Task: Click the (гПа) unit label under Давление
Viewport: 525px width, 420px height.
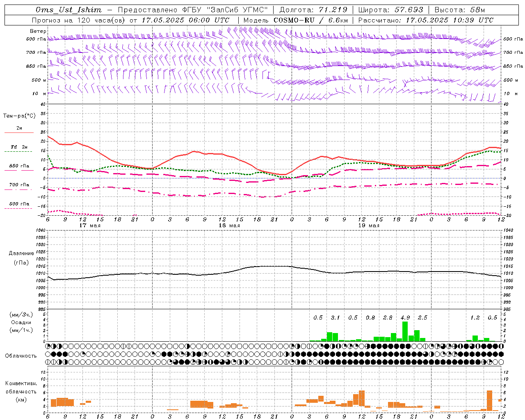Action: pos(21,263)
